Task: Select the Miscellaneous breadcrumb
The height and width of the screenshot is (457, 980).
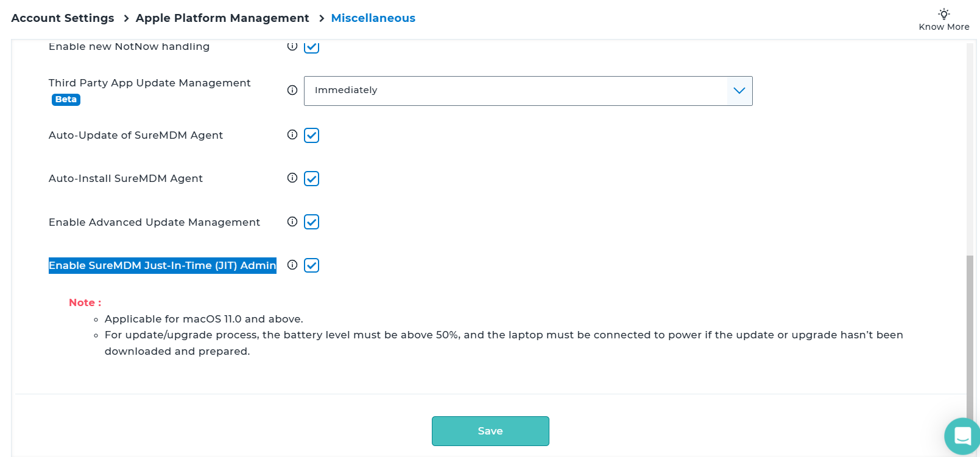Action: tap(373, 18)
